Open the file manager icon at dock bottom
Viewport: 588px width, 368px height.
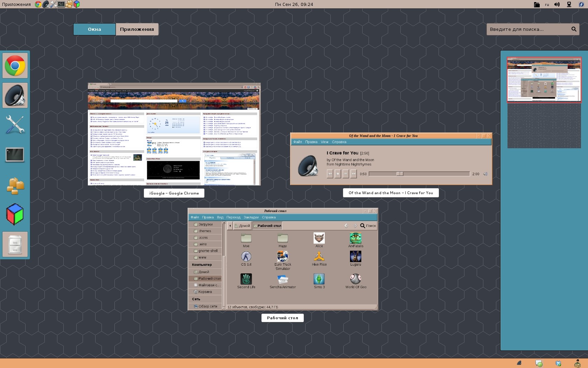pos(15,244)
